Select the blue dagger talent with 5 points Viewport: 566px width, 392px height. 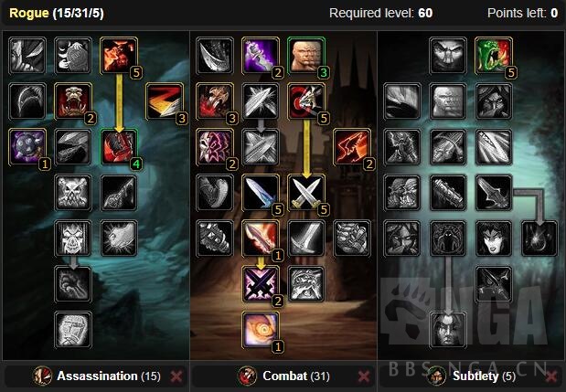[x=261, y=193]
